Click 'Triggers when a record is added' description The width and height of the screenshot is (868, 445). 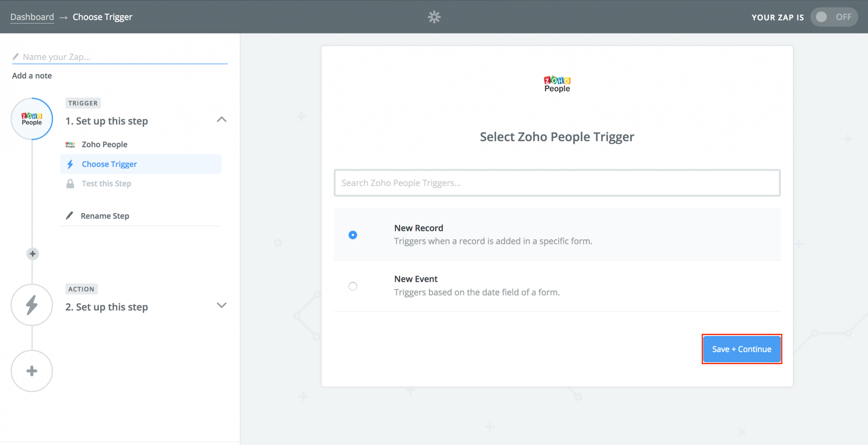point(493,241)
